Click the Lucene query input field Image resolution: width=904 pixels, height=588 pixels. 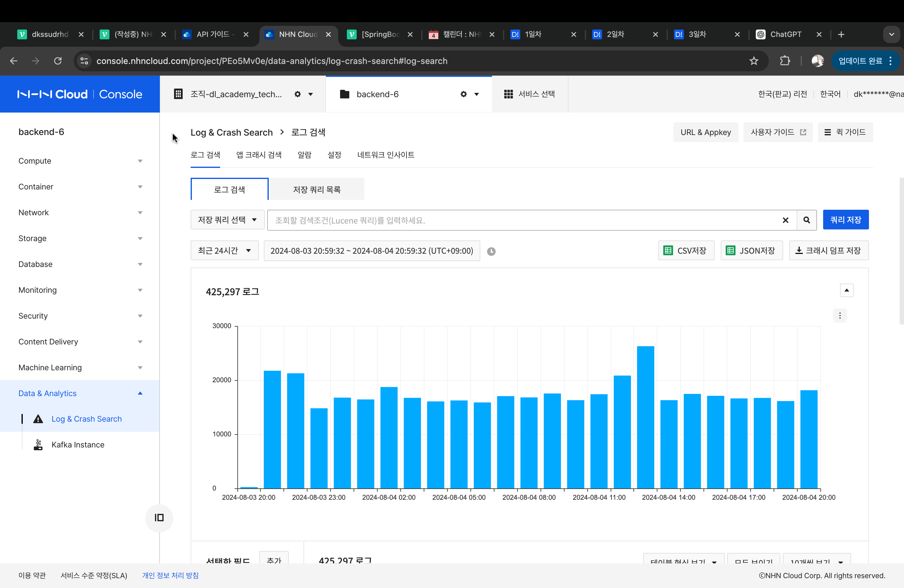[x=524, y=220]
